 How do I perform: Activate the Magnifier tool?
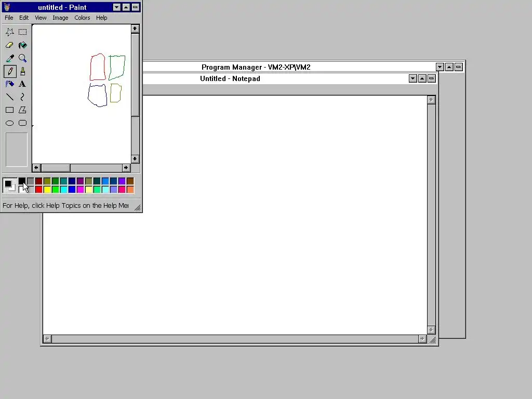point(23,58)
